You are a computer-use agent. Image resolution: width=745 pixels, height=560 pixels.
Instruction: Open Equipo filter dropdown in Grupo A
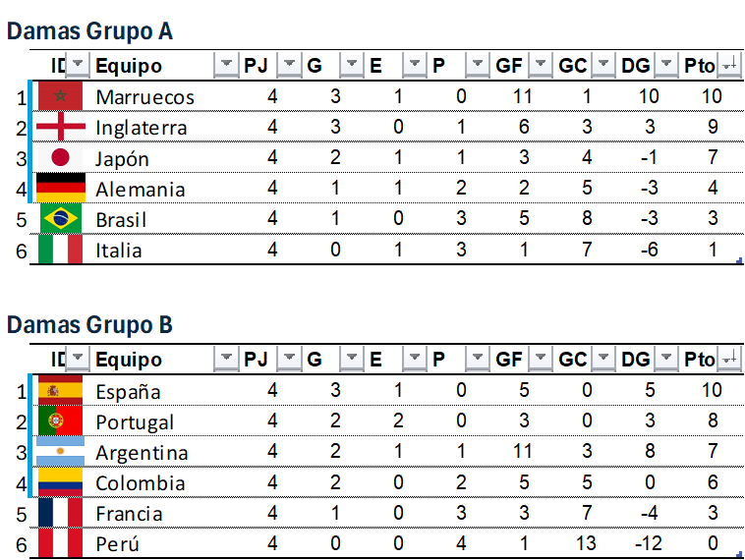[x=226, y=66]
